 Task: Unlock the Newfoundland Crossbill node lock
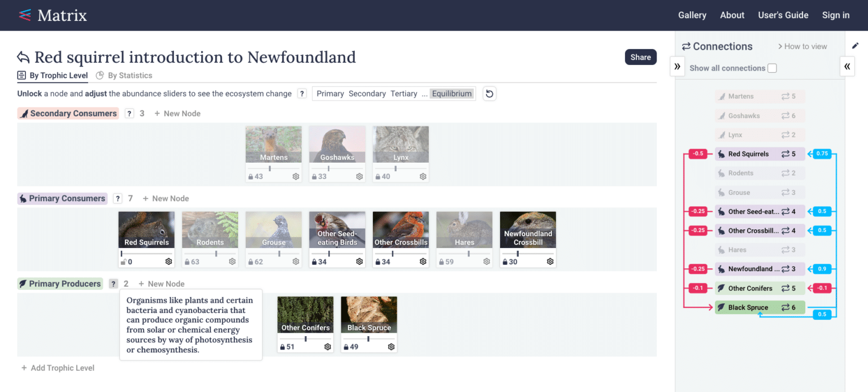pyautogui.click(x=505, y=262)
